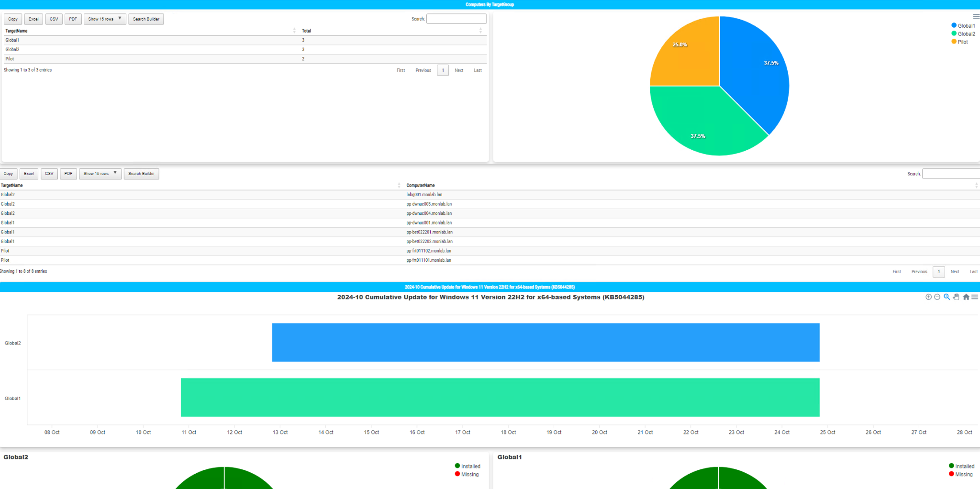This screenshot has height=489, width=980.
Task: Copy the computer list with the Copy button
Action: 8,174
